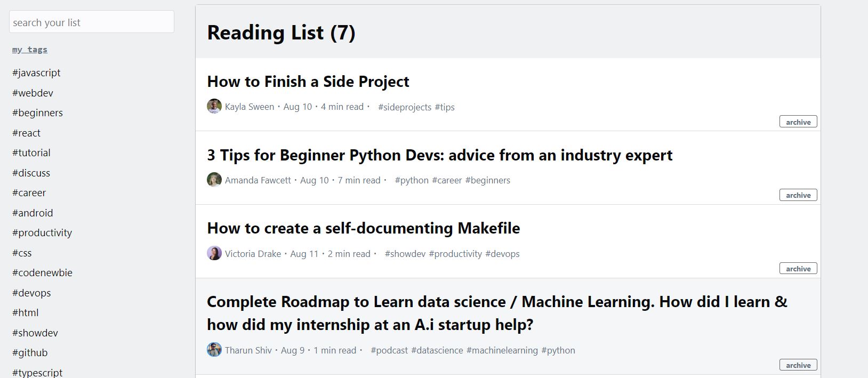868x378 pixels.
Task: Click inside the 'search your list' field
Action: [91, 22]
